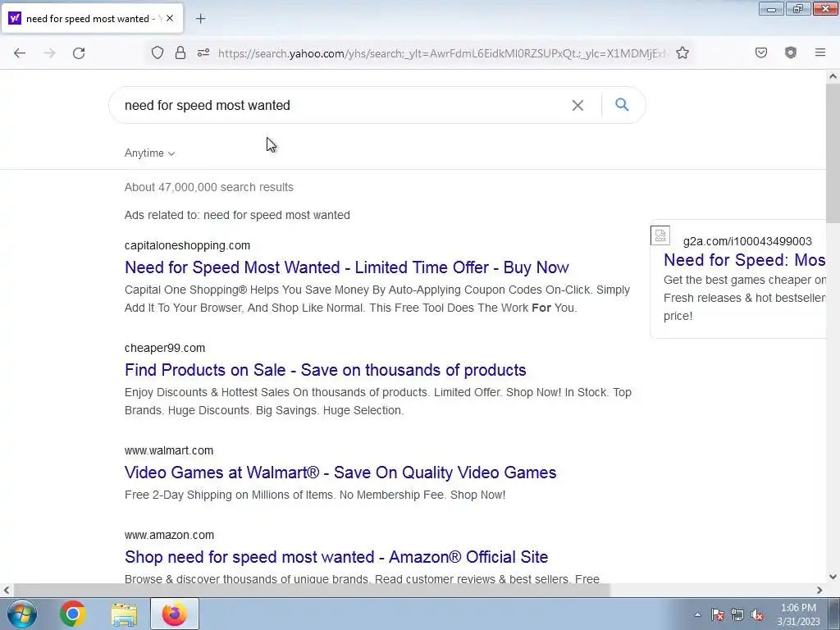Click the horizontal scrollbar thumb
840x630 pixels.
click(x=311, y=591)
